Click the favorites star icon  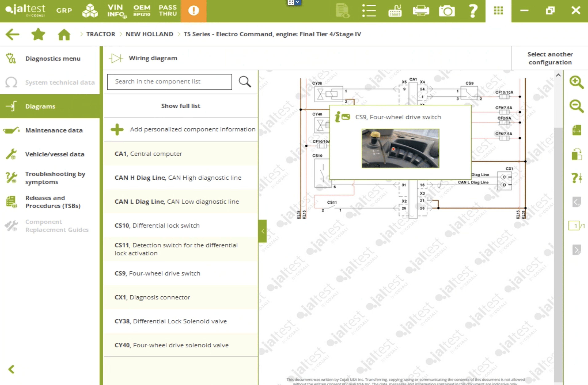point(38,34)
